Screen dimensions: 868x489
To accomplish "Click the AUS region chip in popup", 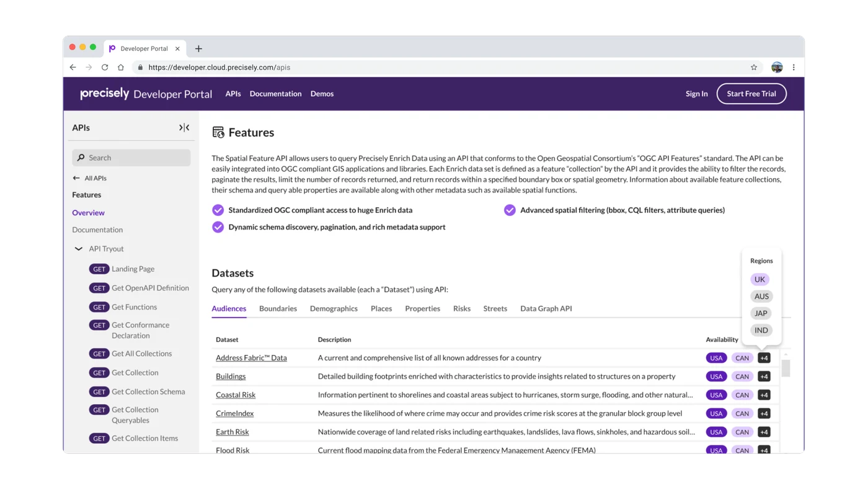I will [x=761, y=297].
